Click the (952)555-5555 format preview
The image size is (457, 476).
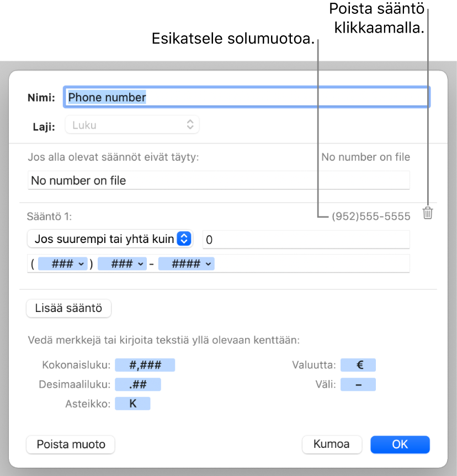(371, 216)
